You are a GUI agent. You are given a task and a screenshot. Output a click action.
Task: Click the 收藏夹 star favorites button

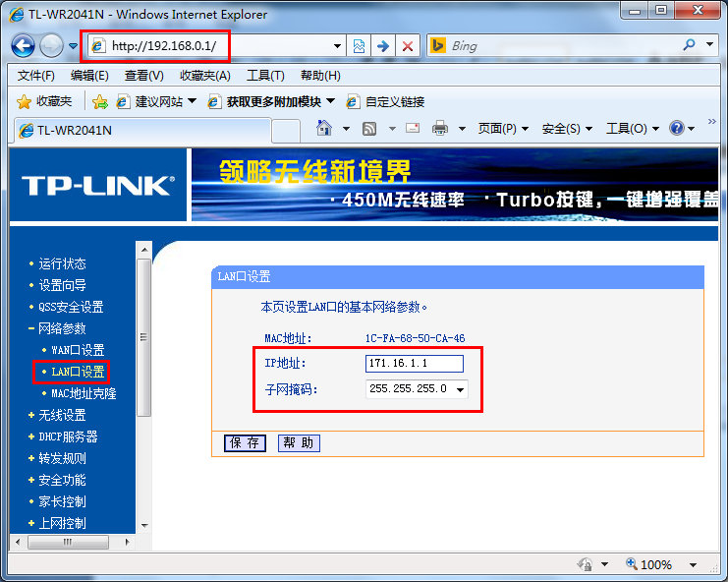[44, 101]
